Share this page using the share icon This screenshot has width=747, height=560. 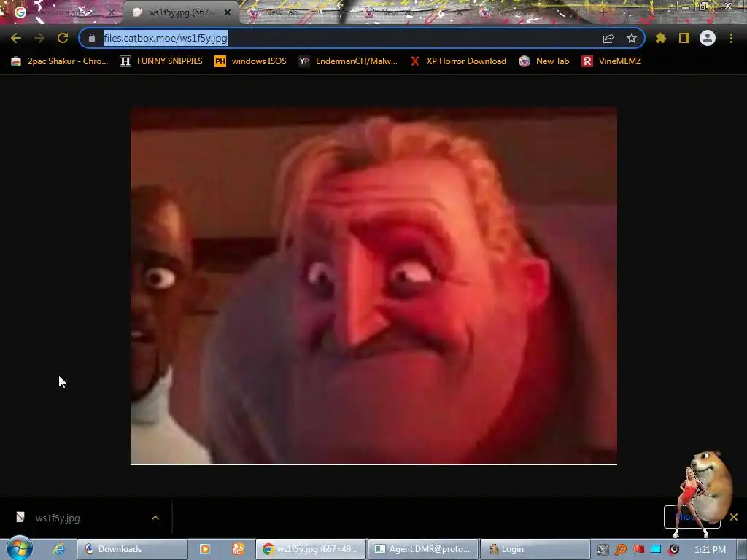pos(608,38)
